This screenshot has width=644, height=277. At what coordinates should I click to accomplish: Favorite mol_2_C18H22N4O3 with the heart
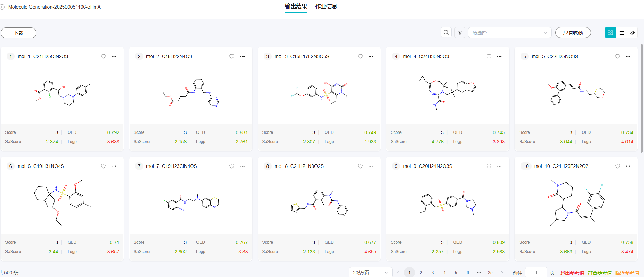232,56
